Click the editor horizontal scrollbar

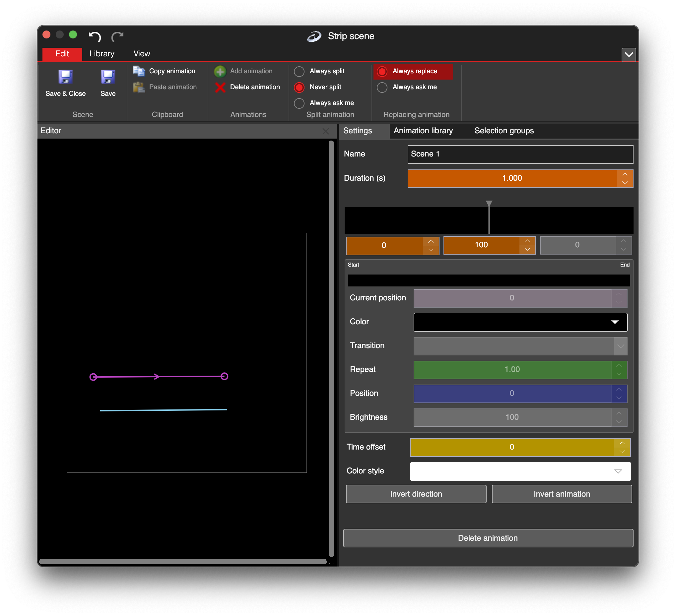tap(183, 562)
